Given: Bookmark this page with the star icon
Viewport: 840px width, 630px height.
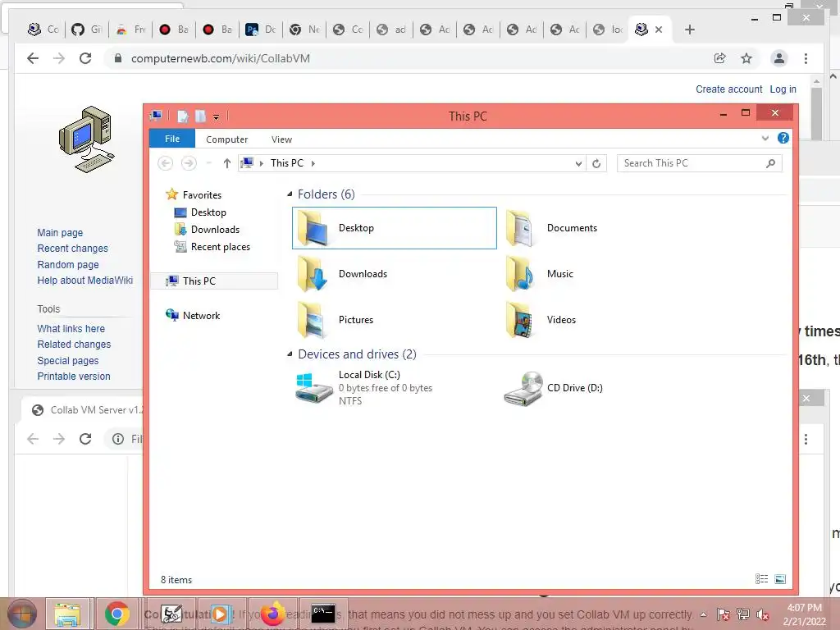Looking at the screenshot, I should pos(746,58).
